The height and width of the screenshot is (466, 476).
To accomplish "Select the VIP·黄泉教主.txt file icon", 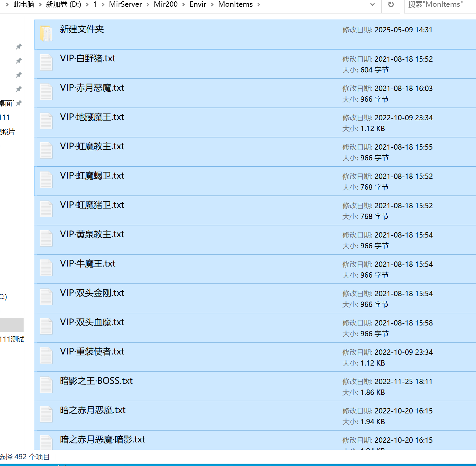I will [46, 238].
